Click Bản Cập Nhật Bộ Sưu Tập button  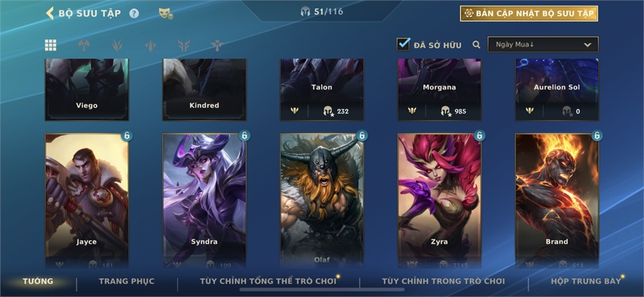point(529,14)
